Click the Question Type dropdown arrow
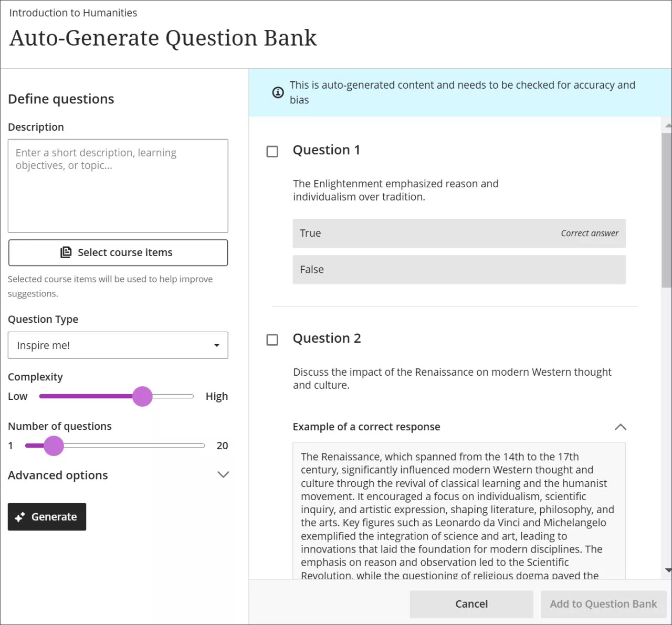 [216, 345]
